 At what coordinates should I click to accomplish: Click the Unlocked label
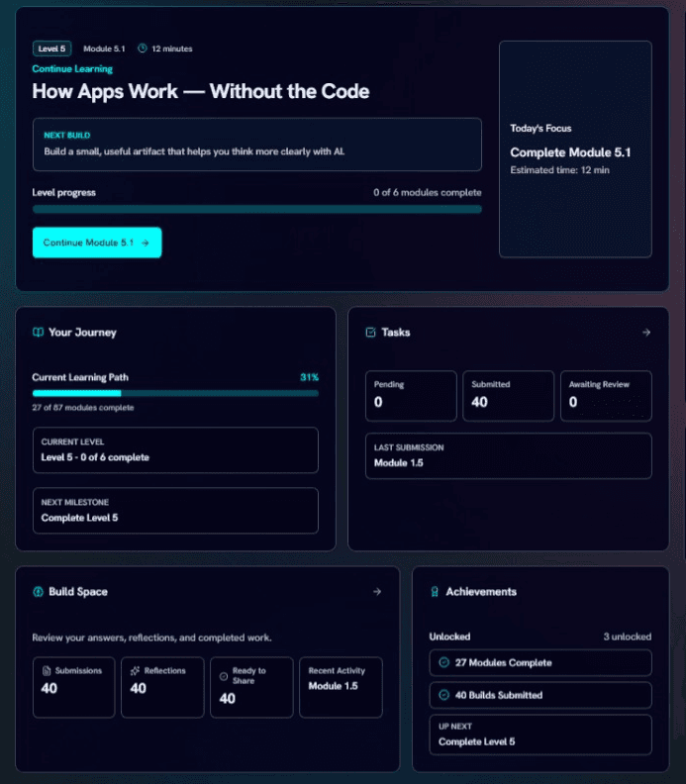(449, 637)
